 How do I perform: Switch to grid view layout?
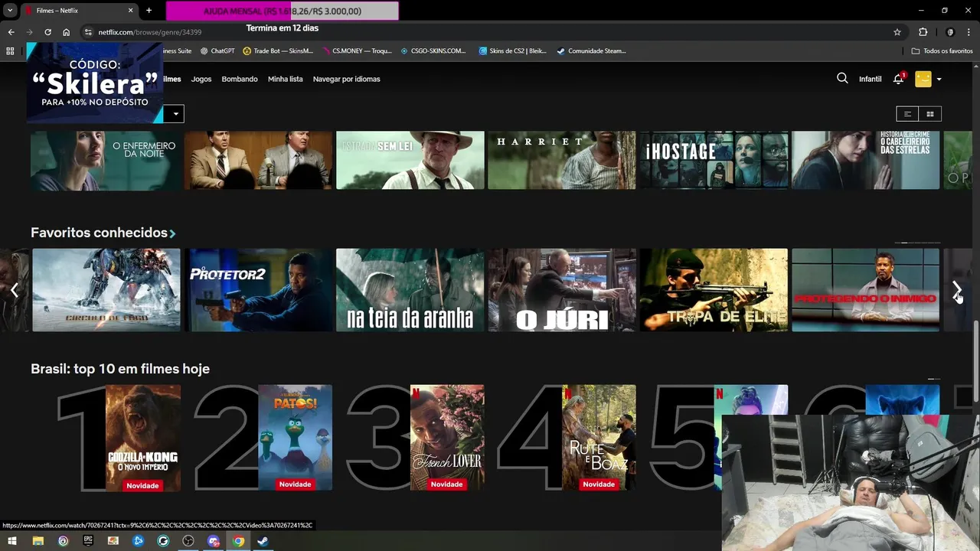[x=930, y=114]
